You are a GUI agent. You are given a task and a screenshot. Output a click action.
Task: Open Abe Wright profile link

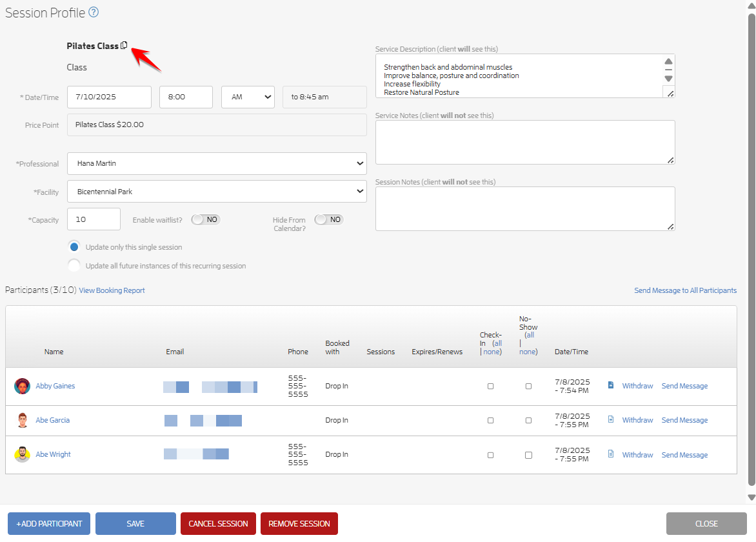point(53,454)
